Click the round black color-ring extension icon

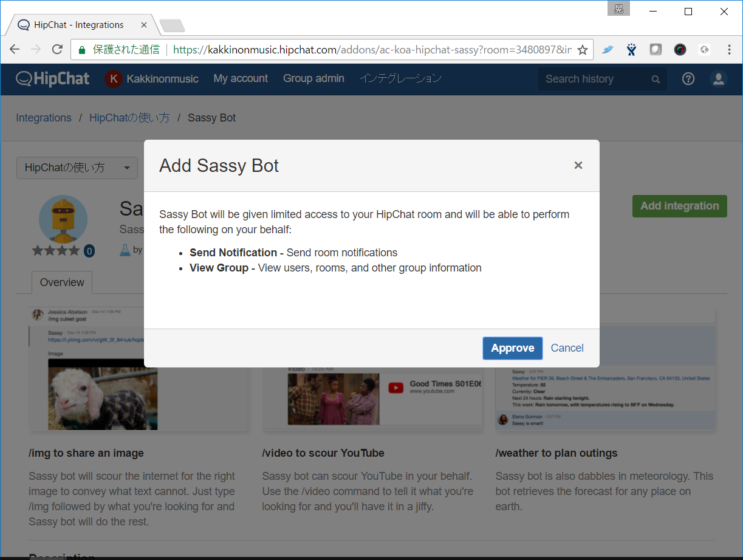tap(680, 50)
